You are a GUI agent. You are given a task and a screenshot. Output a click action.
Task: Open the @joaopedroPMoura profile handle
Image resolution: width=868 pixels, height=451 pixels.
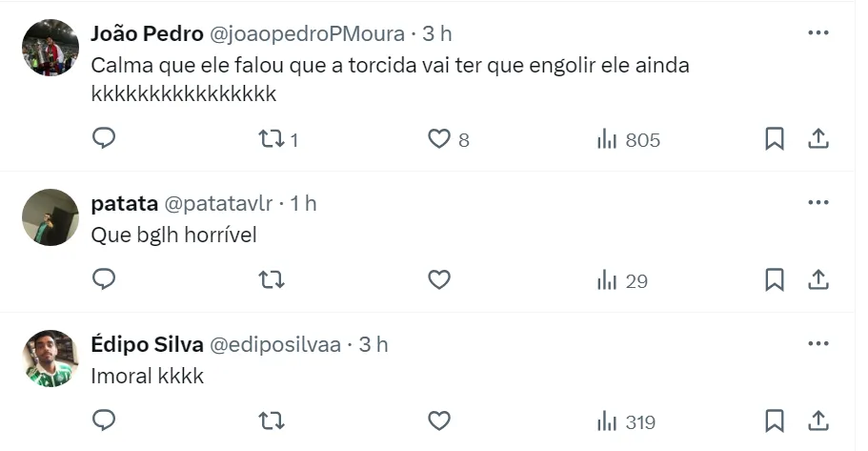pyautogui.click(x=306, y=33)
